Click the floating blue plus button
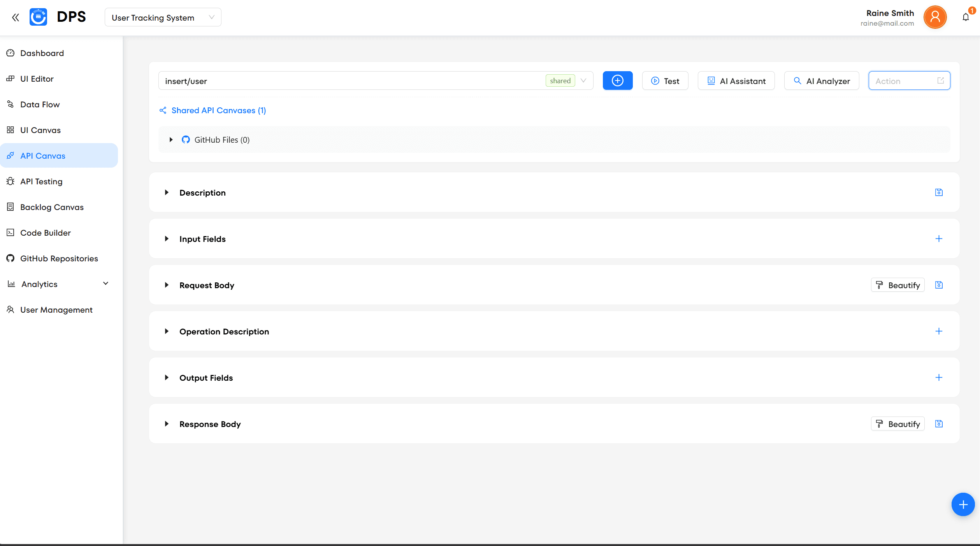This screenshot has height=546, width=980. pyautogui.click(x=963, y=504)
